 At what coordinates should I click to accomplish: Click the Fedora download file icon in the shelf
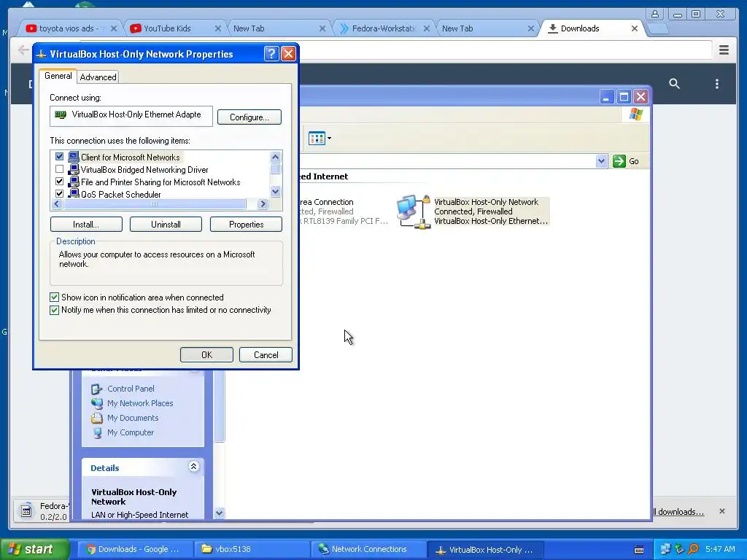(27, 511)
